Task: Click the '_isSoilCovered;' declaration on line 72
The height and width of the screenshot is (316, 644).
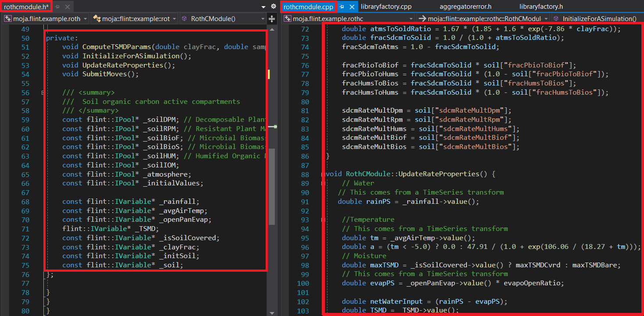Action: tap(189, 238)
